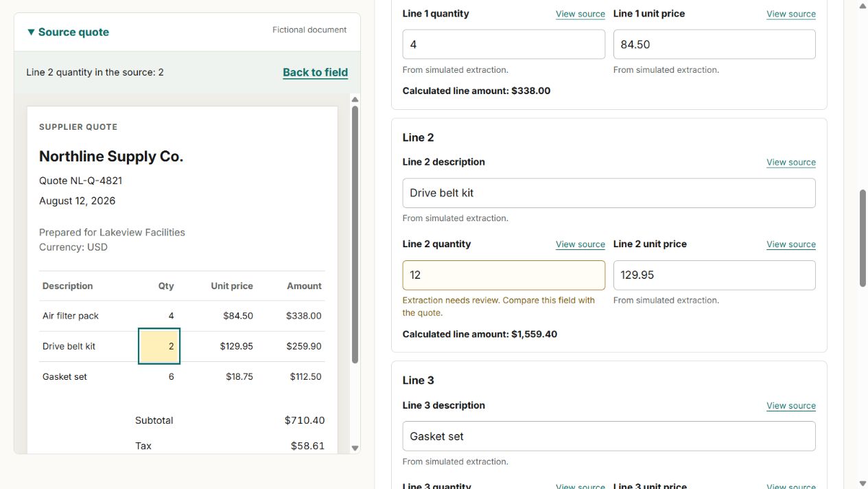Click the August 12, 2026 date
This screenshot has width=868, height=489.
[x=77, y=201]
